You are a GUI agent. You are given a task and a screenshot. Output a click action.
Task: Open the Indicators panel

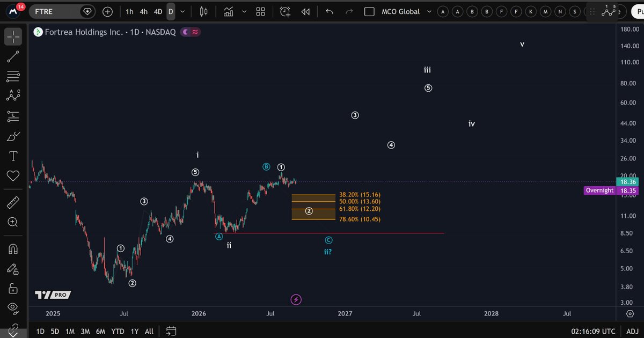[229, 11]
